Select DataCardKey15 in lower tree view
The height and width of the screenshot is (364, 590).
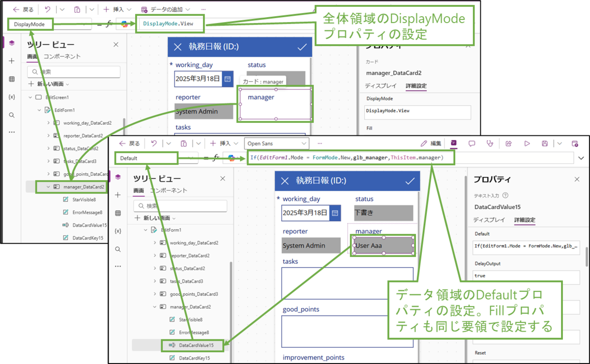pyautogui.click(x=194, y=358)
